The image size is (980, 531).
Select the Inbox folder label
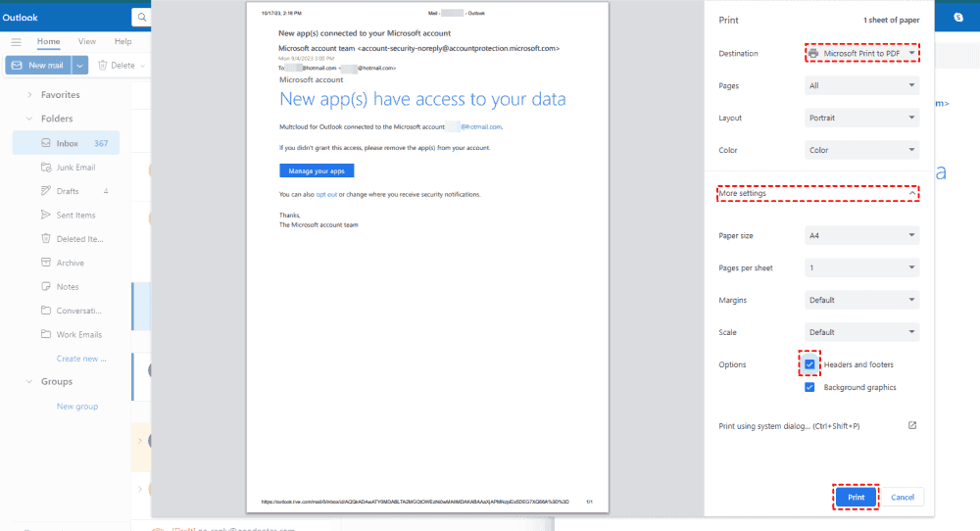(67, 143)
